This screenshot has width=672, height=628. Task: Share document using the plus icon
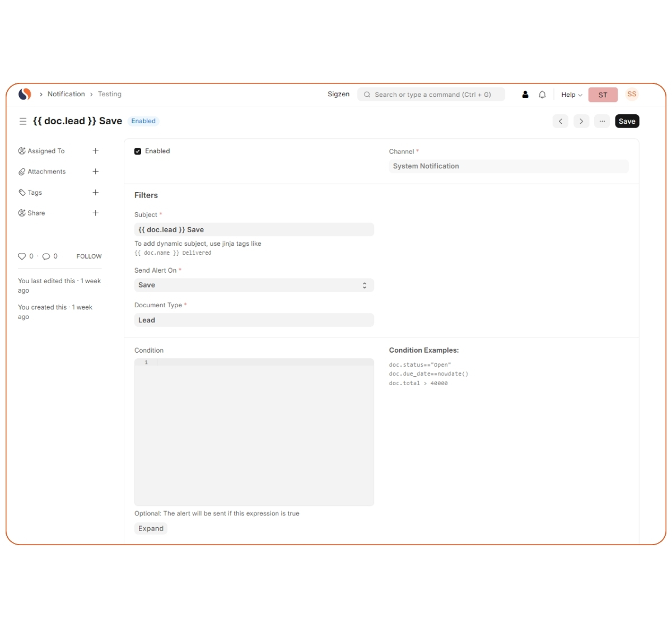tap(96, 213)
